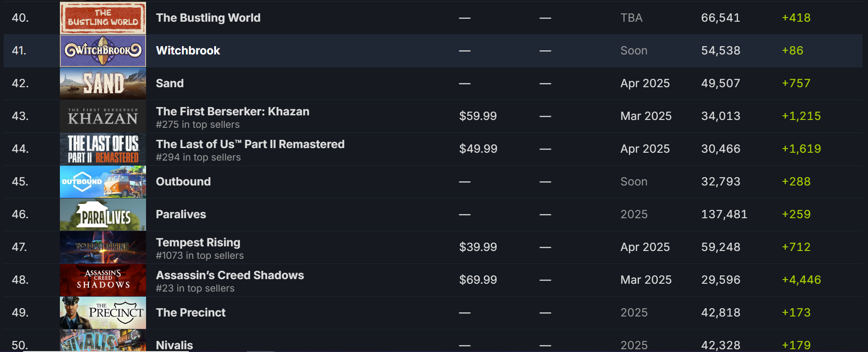The height and width of the screenshot is (352, 868).
Task: Click the Khazan game thumbnail
Action: click(x=103, y=116)
